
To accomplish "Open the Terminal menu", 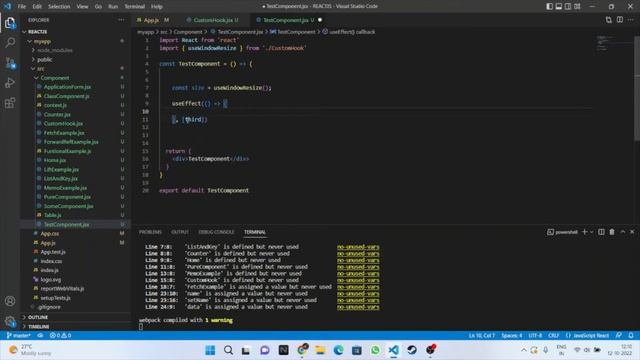I will point(134,7).
